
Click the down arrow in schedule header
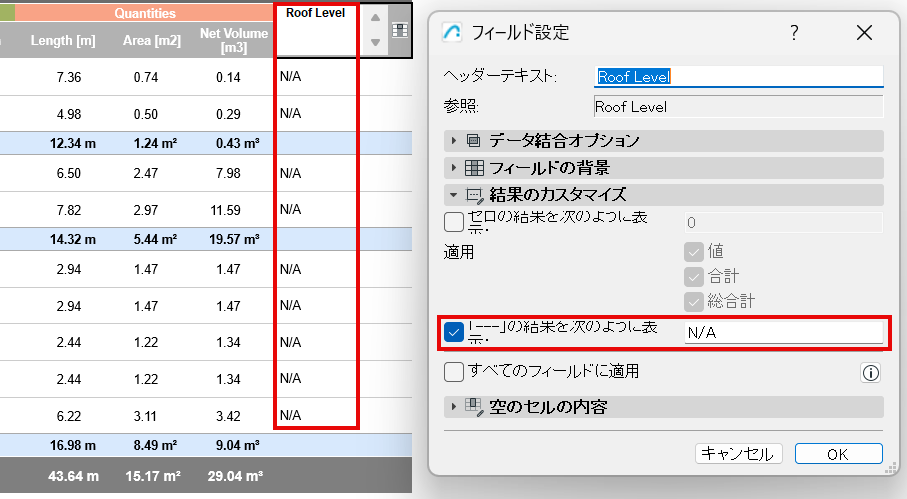click(x=375, y=42)
